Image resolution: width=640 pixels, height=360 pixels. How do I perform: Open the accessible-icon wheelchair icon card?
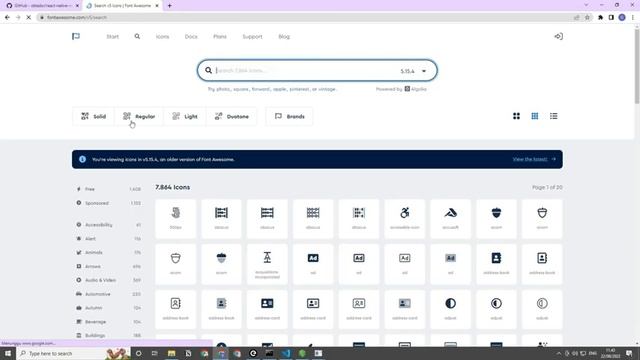[404, 219]
